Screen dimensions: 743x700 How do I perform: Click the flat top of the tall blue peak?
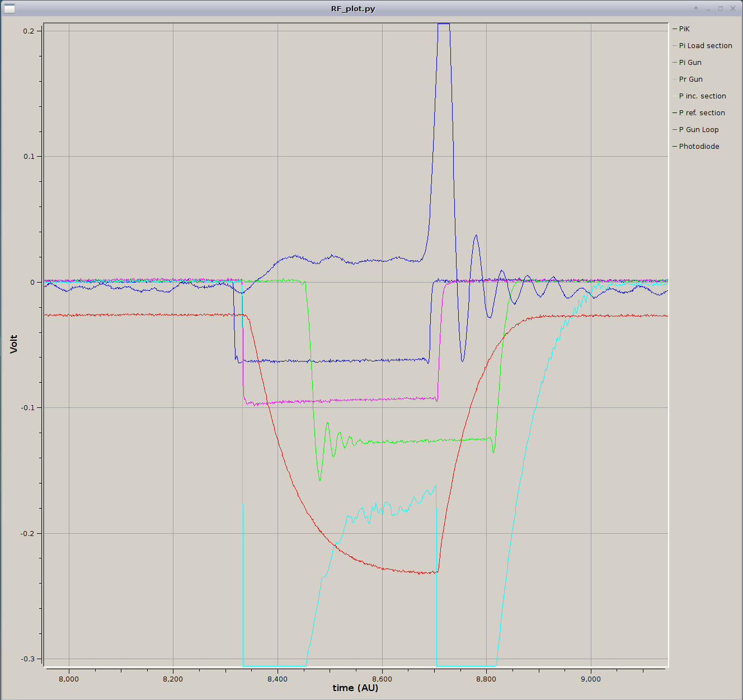tap(443, 24)
